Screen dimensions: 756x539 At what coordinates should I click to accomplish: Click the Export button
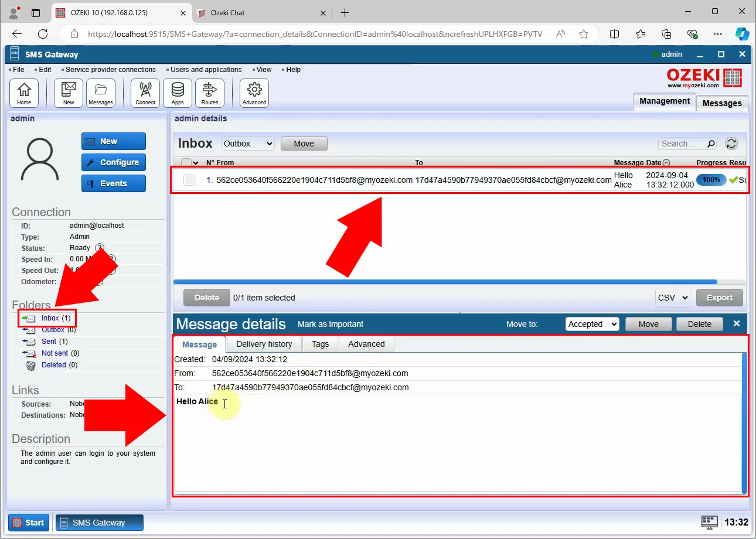pos(719,298)
